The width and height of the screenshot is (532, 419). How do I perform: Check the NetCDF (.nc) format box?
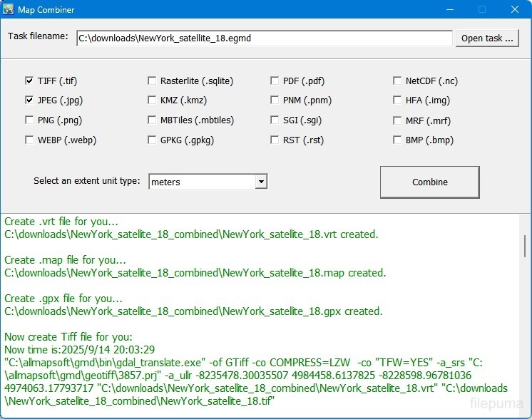point(397,81)
